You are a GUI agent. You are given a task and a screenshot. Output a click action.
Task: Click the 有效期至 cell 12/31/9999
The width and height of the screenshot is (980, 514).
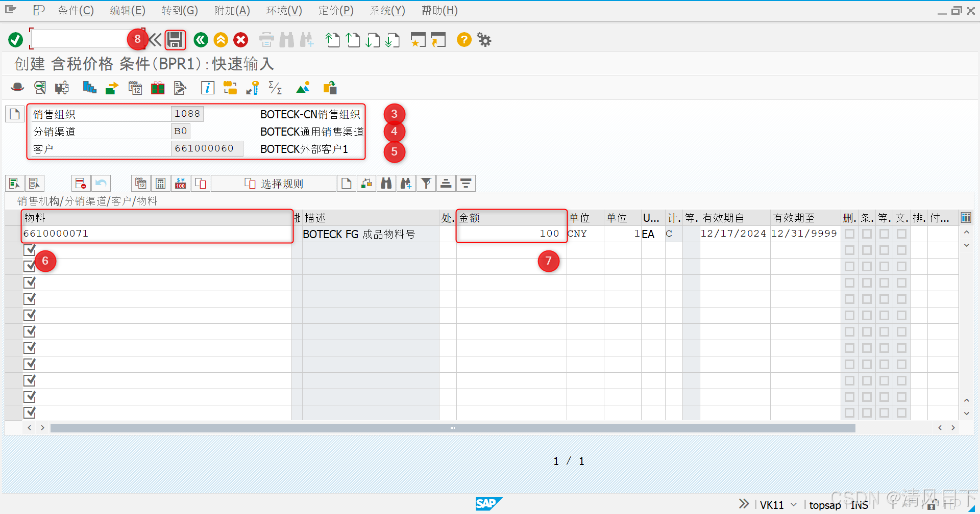(804, 234)
